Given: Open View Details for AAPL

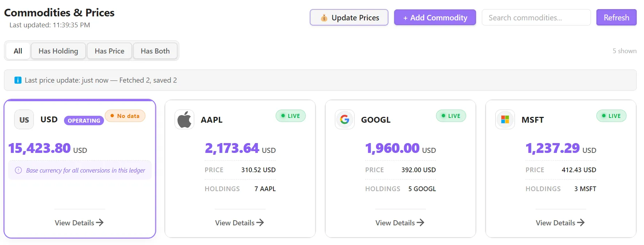Looking at the screenshot, I should point(240,222).
